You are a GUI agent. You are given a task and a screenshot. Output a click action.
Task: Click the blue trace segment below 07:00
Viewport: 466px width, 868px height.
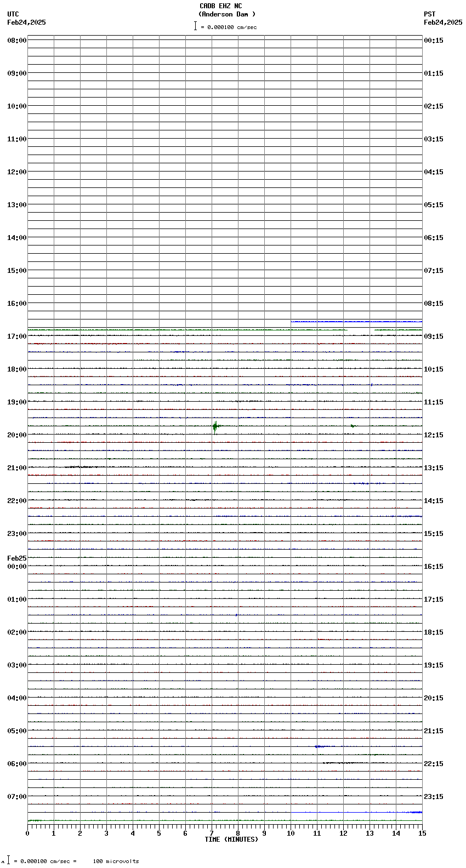click(x=356, y=812)
